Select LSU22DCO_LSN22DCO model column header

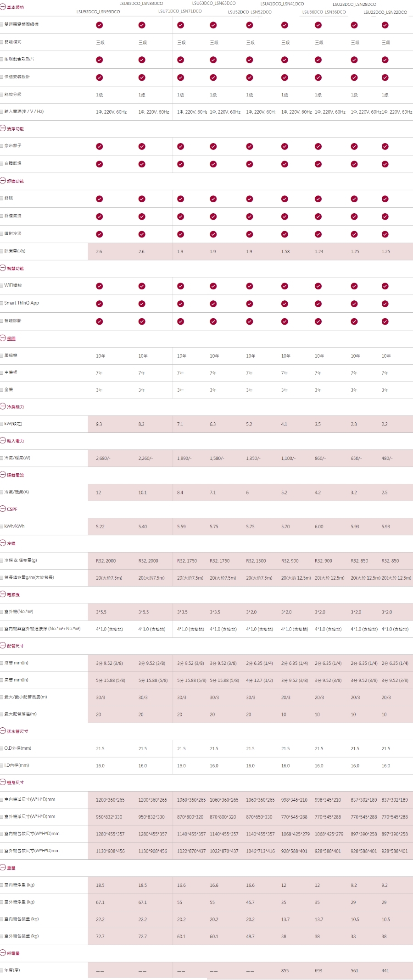point(385,12)
